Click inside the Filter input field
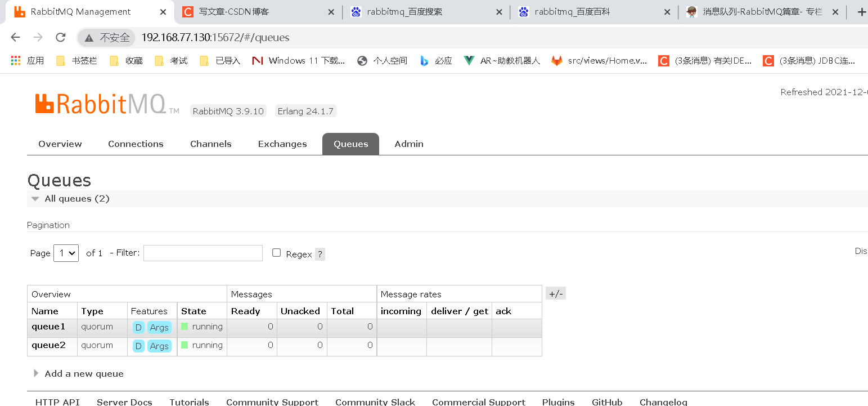Viewport: 868px width, 406px height. 203,253
